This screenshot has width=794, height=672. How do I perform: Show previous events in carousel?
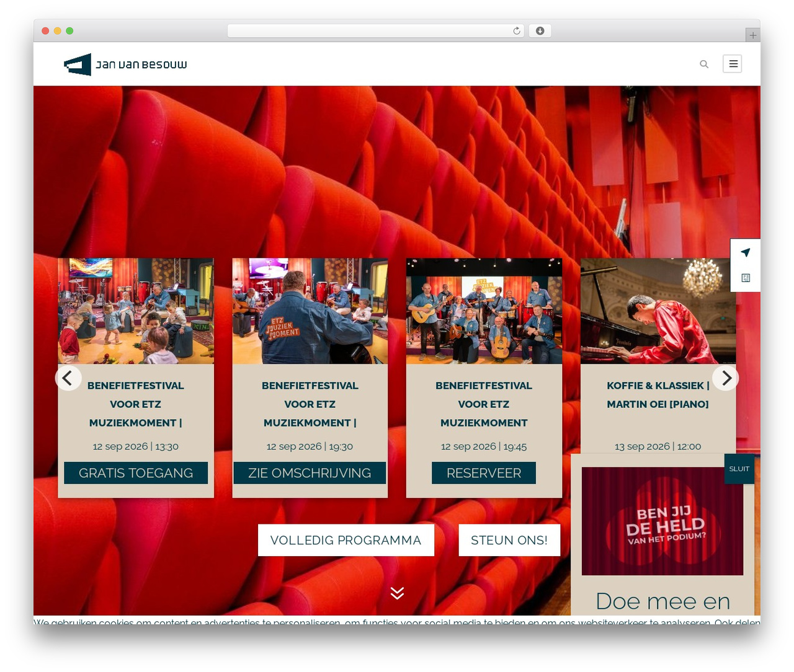pyautogui.click(x=68, y=378)
